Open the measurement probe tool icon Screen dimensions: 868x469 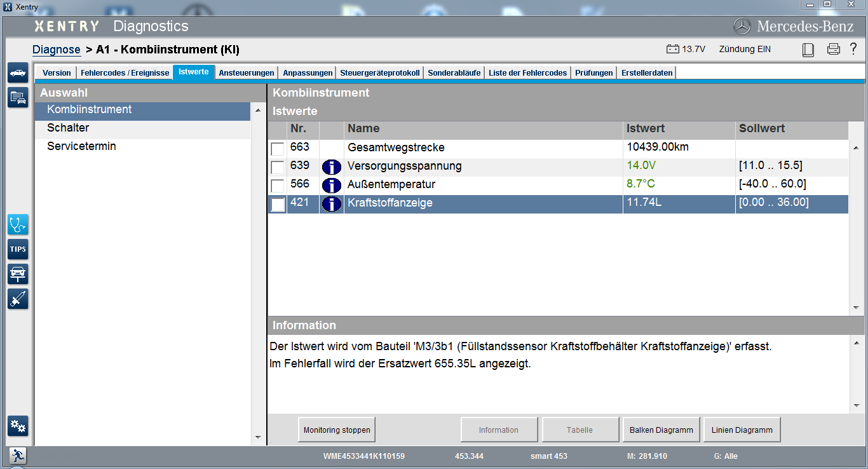pos(18,299)
